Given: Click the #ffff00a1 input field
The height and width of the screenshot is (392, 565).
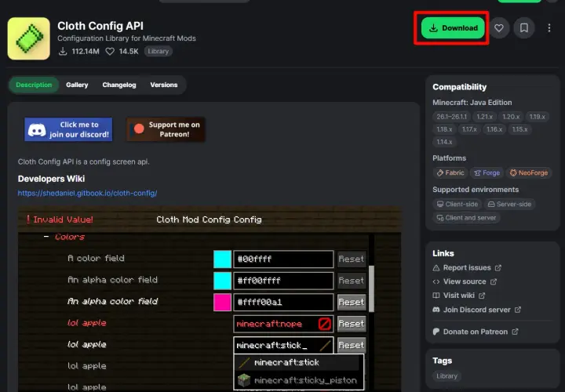Looking at the screenshot, I should coord(283,302).
